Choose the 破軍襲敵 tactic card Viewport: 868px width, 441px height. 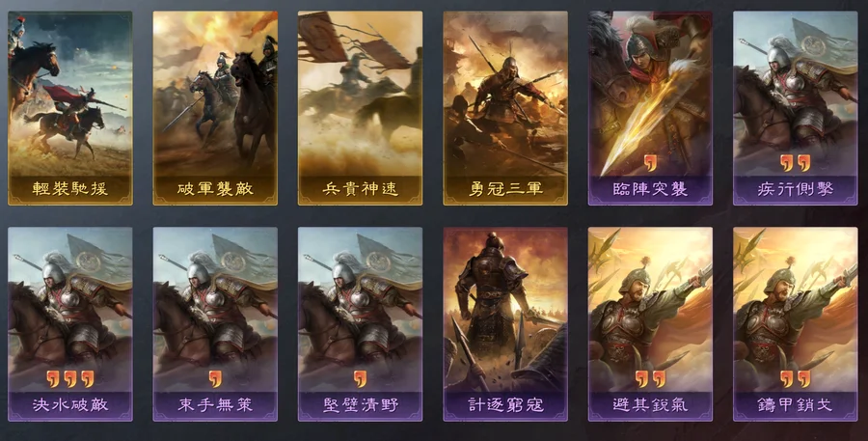coord(215,108)
